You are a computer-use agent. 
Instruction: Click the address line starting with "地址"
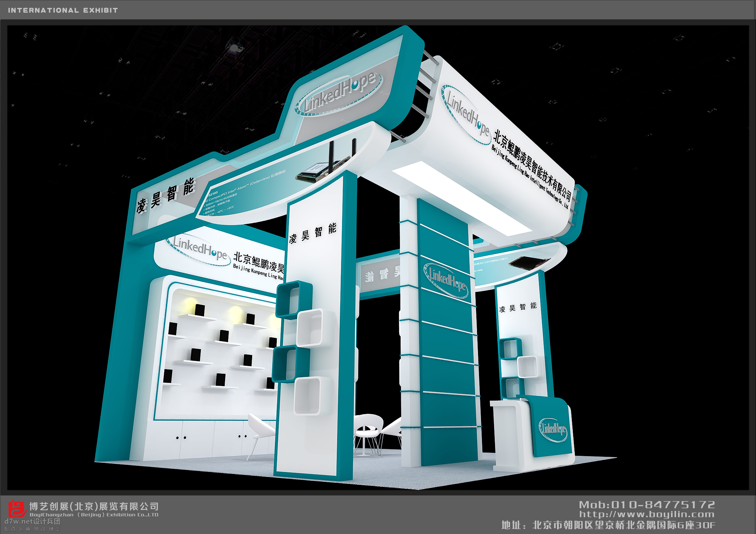[608, 525]
